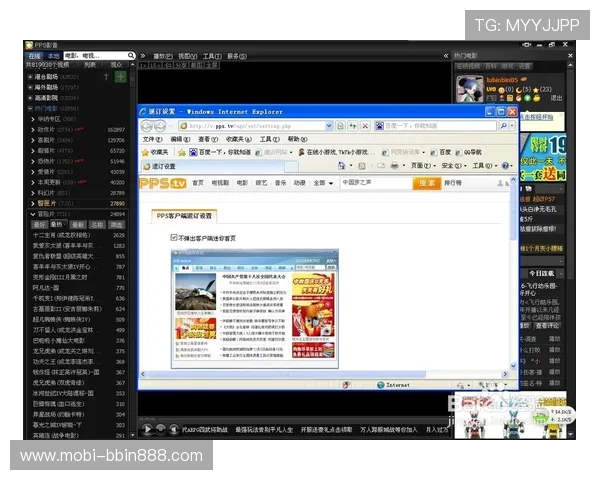Click the add to favorites bar star icon
The height and width of the screenshot is (480, 600).
(x=182, y=152)
